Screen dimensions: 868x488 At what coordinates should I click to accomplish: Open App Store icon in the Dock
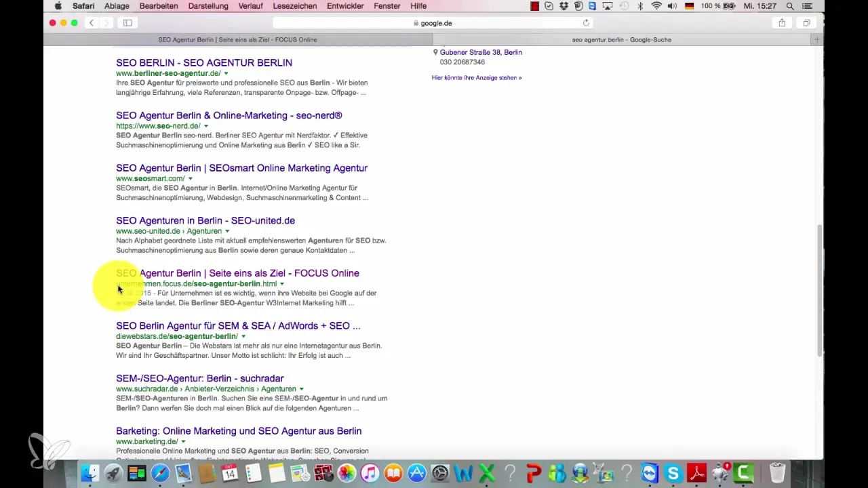(416, 472)
